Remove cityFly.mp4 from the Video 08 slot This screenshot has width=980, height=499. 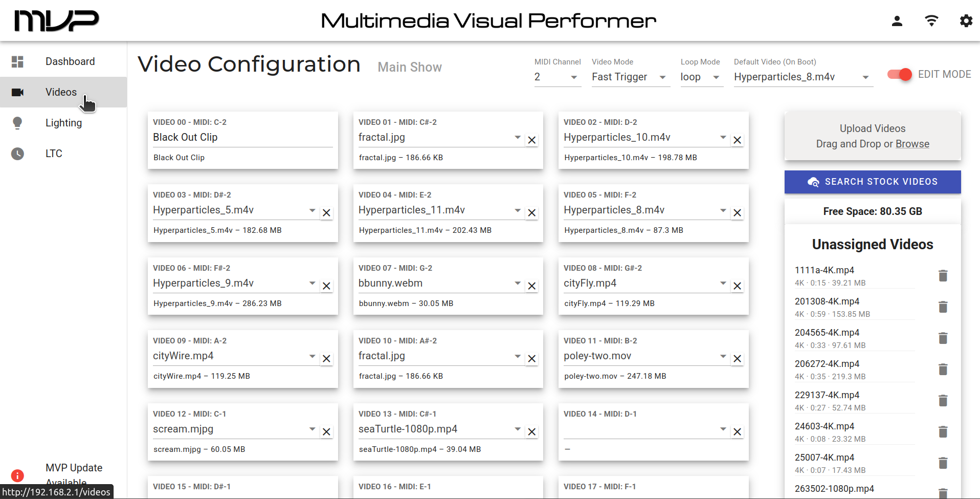point(737,286)
